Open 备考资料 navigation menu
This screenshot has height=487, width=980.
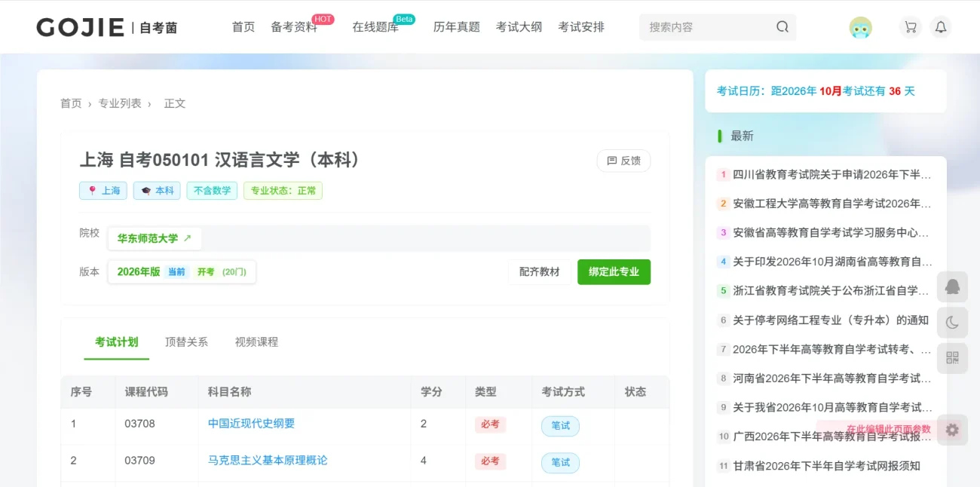point(294,27)
